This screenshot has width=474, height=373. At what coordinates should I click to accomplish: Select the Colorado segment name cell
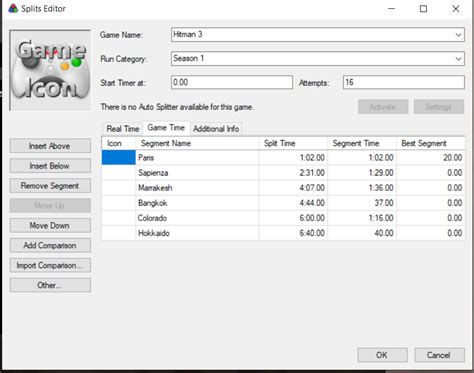point(197,218)
